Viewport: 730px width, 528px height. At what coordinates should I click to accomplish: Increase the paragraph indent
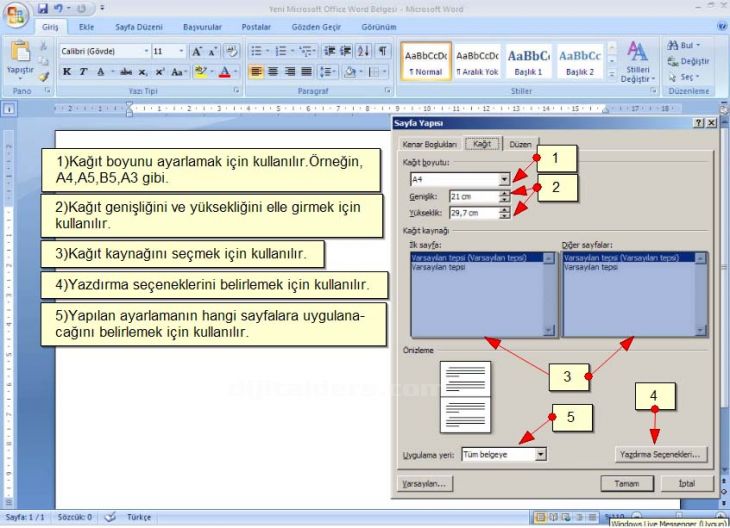(346, 51)
